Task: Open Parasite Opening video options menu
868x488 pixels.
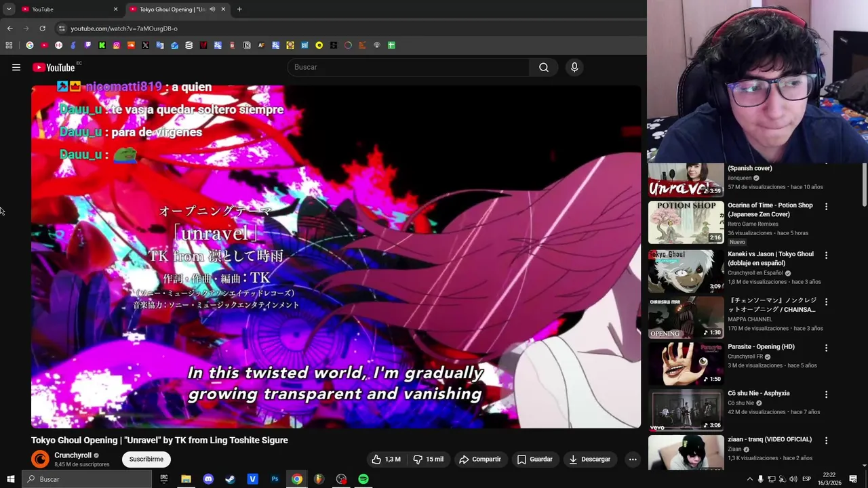Action: 826,348
